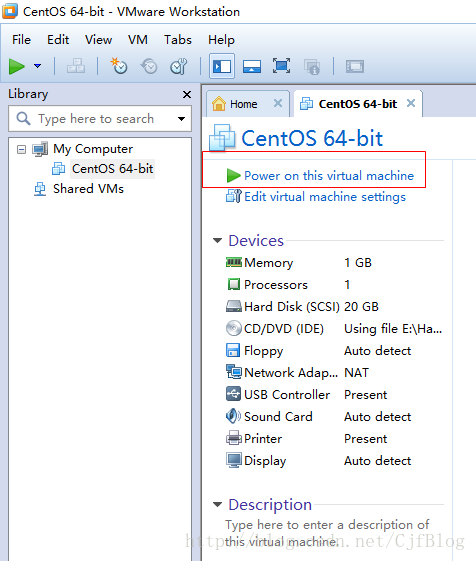The height and width of the screenshot is (561, 476).
Task: Select CentOS 64-bit in the library tree
Action: click(112, 169)
